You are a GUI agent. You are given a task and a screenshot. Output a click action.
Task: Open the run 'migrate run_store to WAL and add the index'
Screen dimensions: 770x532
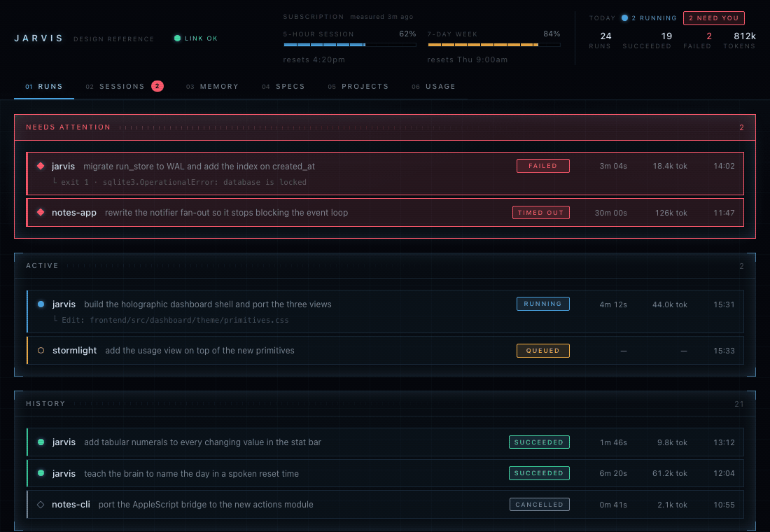point(385,174)
